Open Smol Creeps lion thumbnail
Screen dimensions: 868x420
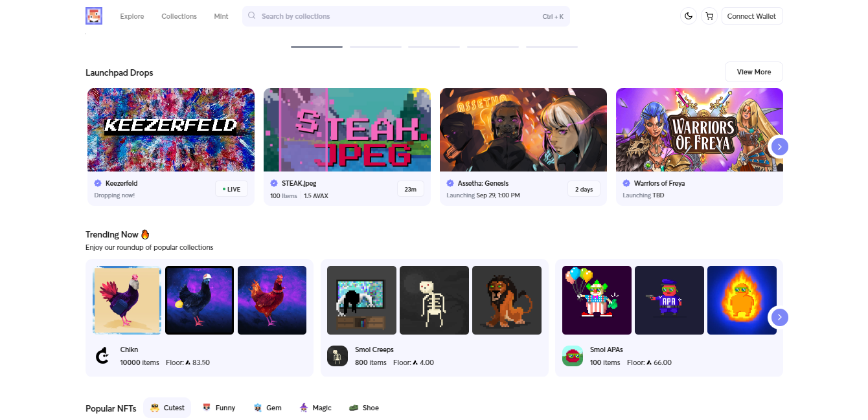(x=507, y=300)
